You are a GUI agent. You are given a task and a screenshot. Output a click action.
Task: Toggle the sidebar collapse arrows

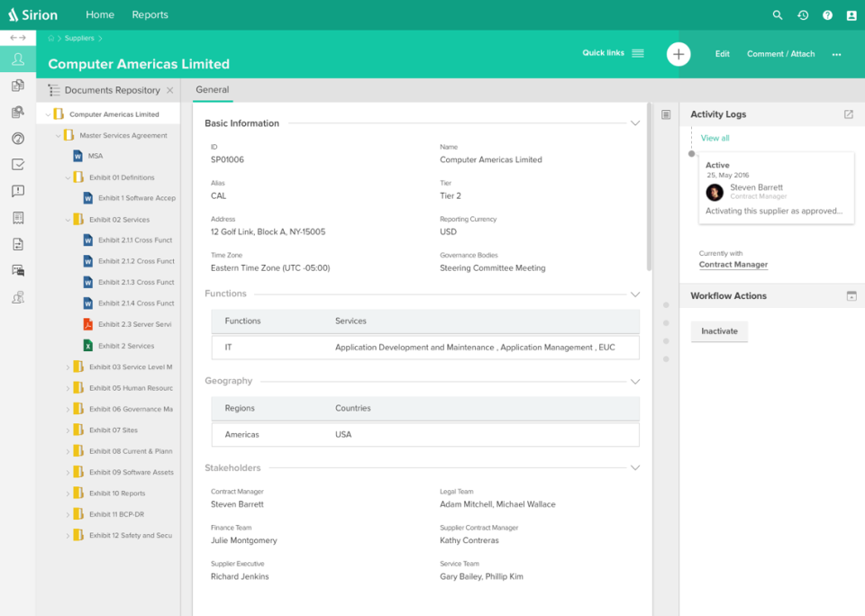click(x=18, y=38)
